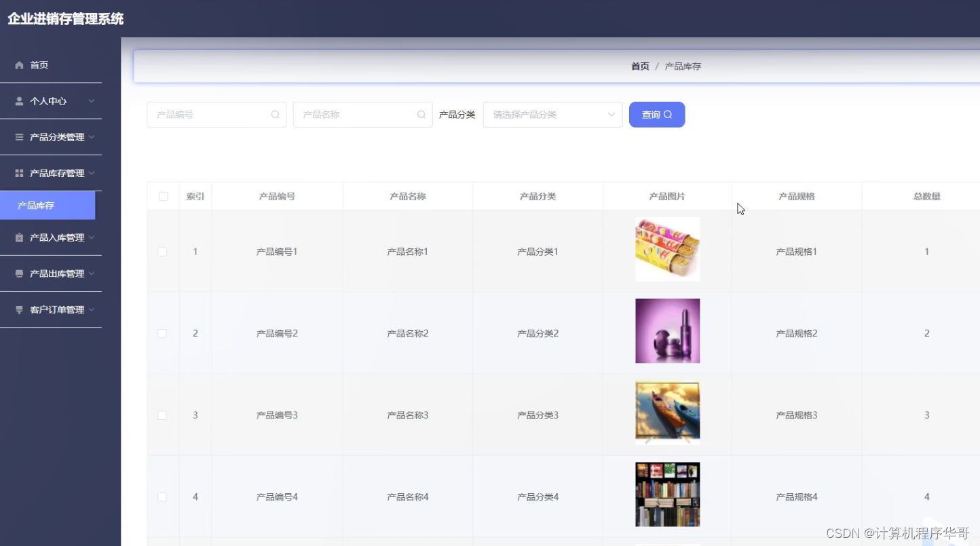This screenshot has height=546, width=980.
Task: Click the 首页 home icon in sidebar
Action: tap(19, 64)
